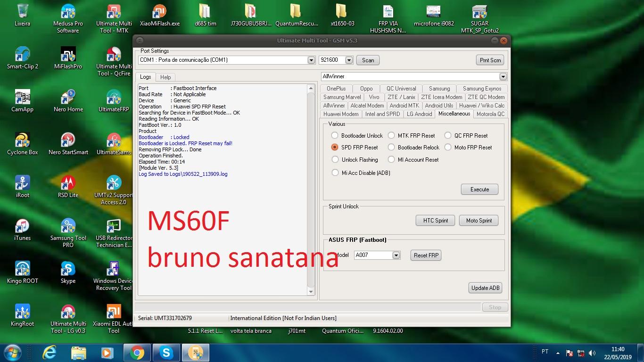Select Moto FRP Reset radio option

point(448,147)
